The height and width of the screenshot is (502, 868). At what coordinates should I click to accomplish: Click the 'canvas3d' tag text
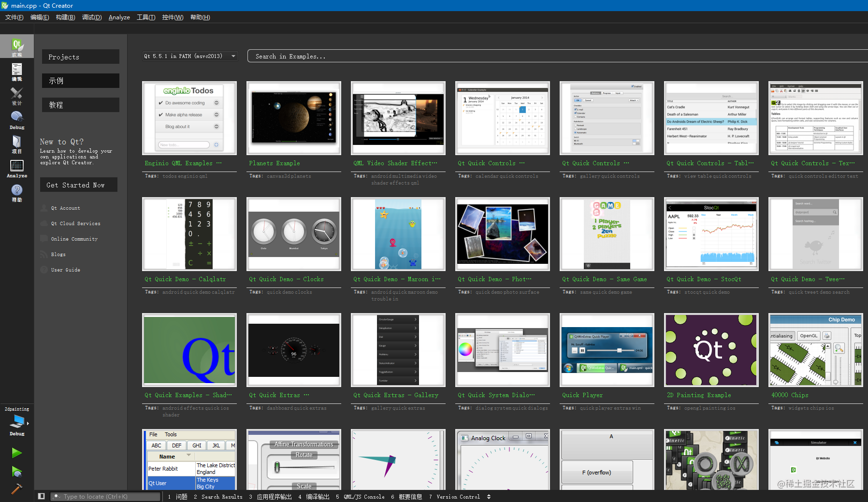[x=279, y=176]
